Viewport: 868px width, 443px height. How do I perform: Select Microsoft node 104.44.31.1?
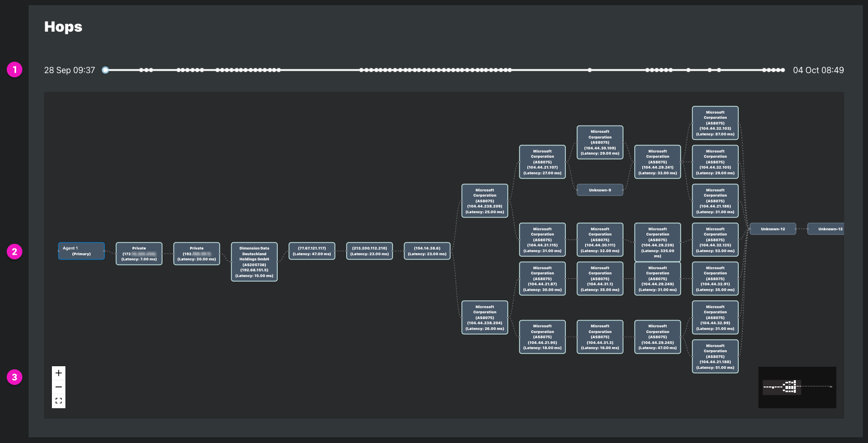coord(600,279)
